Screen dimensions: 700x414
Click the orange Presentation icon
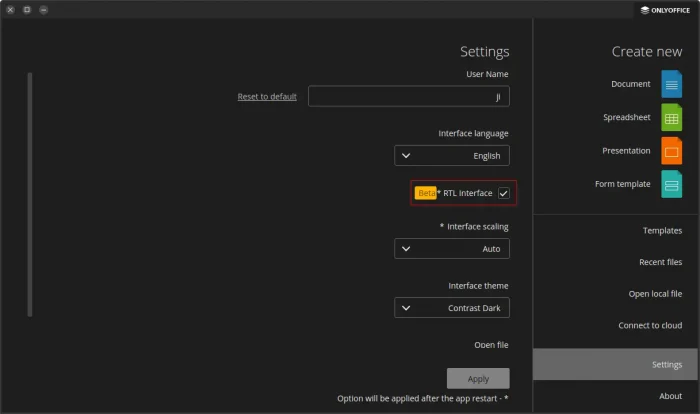[x=671, y=151]
